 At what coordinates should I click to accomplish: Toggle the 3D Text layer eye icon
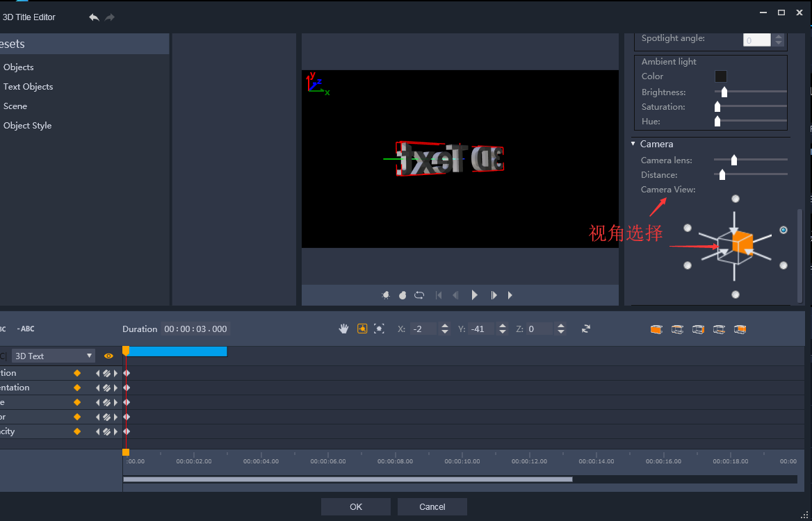coord(108,356)
